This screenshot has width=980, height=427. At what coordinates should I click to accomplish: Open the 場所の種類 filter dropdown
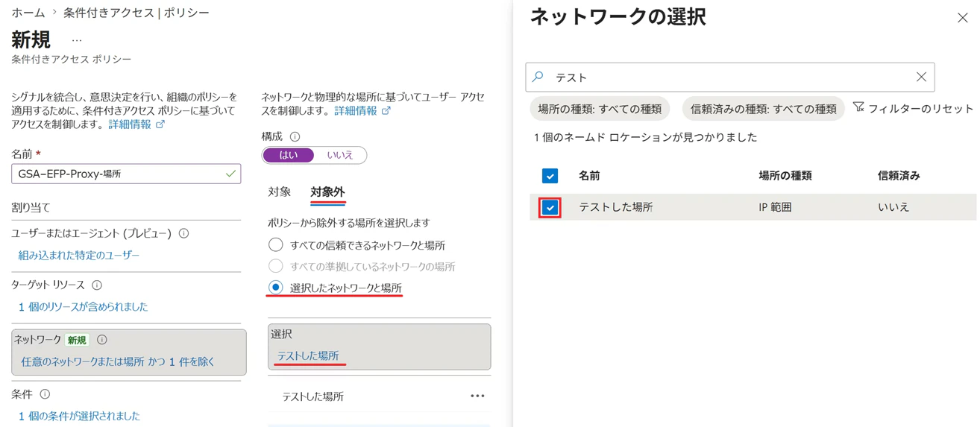coord(600,109)
